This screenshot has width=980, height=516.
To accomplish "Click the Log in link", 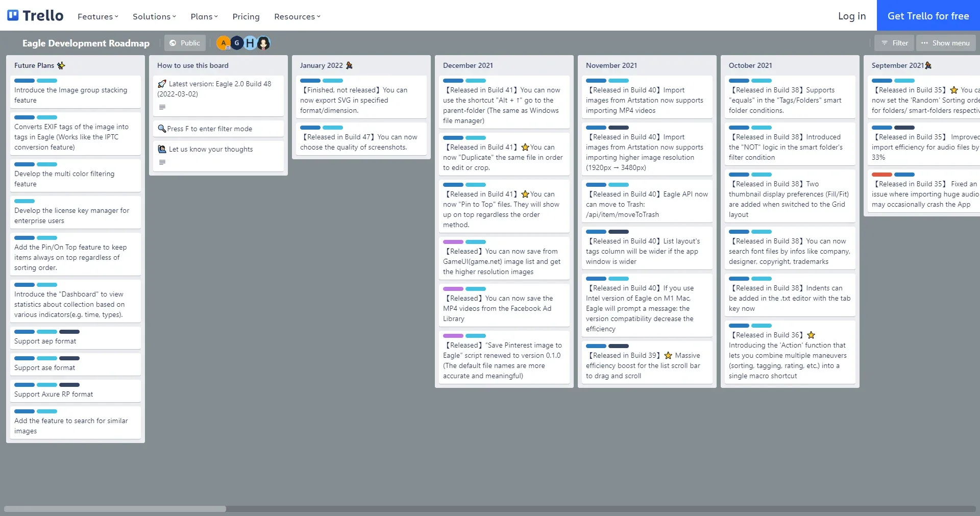I will 852,16.
